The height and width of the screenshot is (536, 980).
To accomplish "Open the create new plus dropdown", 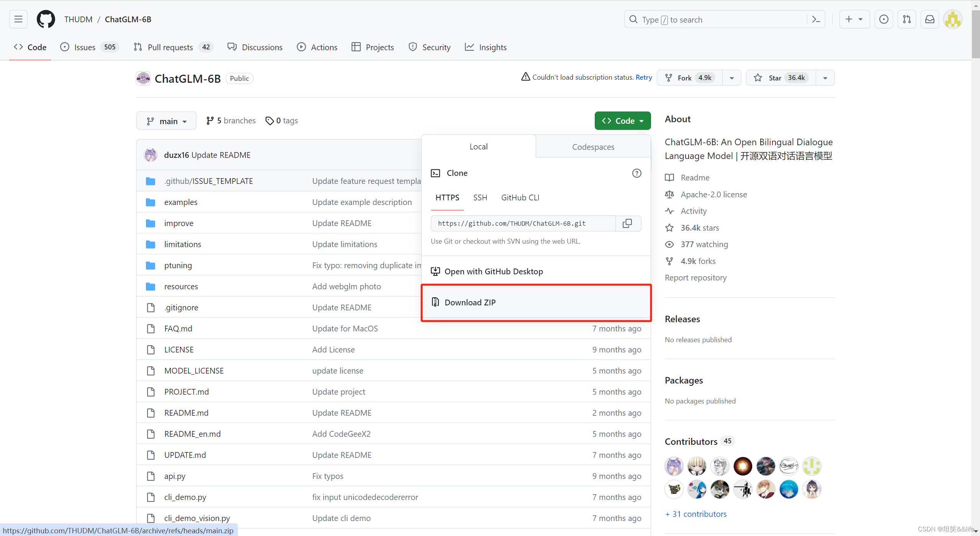I will coord(855,19).
